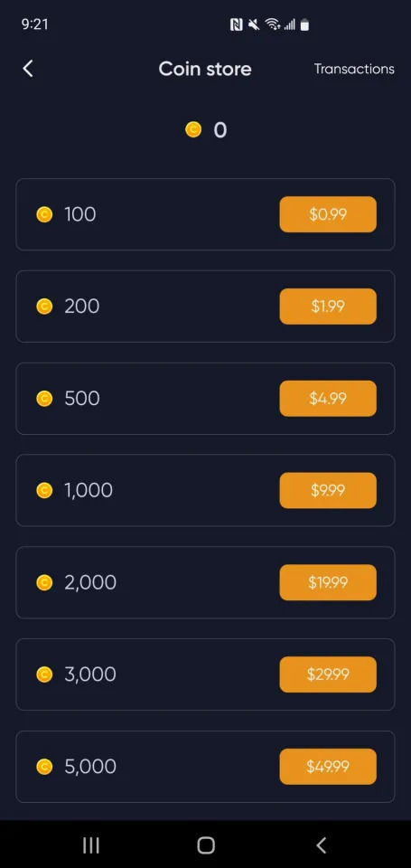The image size is (411, 868).
Task: Purchase 1,000 coins for $9.99
Action: pyautogui.click(x=328, y=490)
